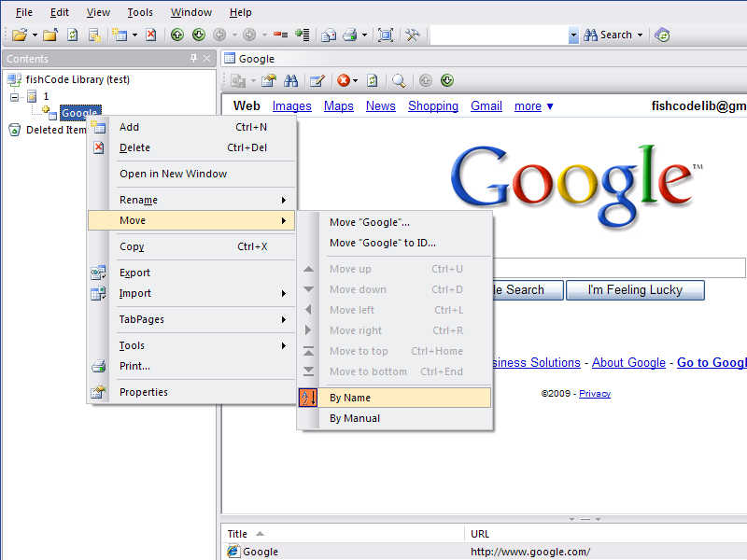The width and height of the screenshot is (747, 560).
Task: Click the green down-arrow in Google tab toolbar
Action: pyautogui.click(x=447, y=80)
